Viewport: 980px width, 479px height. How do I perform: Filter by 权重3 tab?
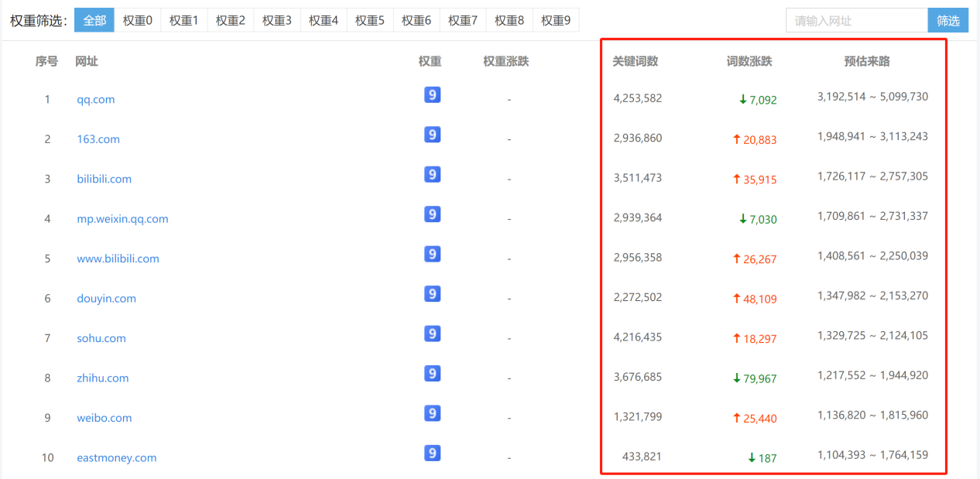[x=277, y=21]
